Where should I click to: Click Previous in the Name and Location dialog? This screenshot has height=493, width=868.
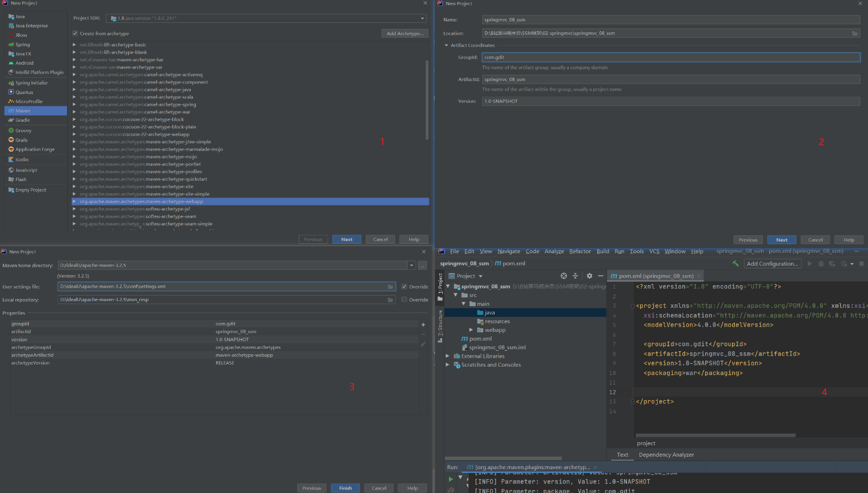748,240
